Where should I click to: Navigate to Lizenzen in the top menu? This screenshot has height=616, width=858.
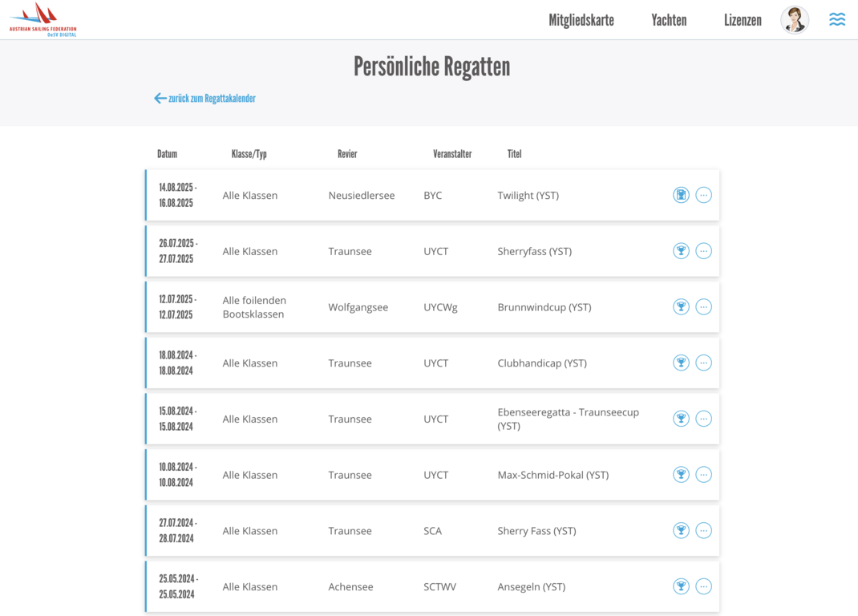click(x=743, y=21)
